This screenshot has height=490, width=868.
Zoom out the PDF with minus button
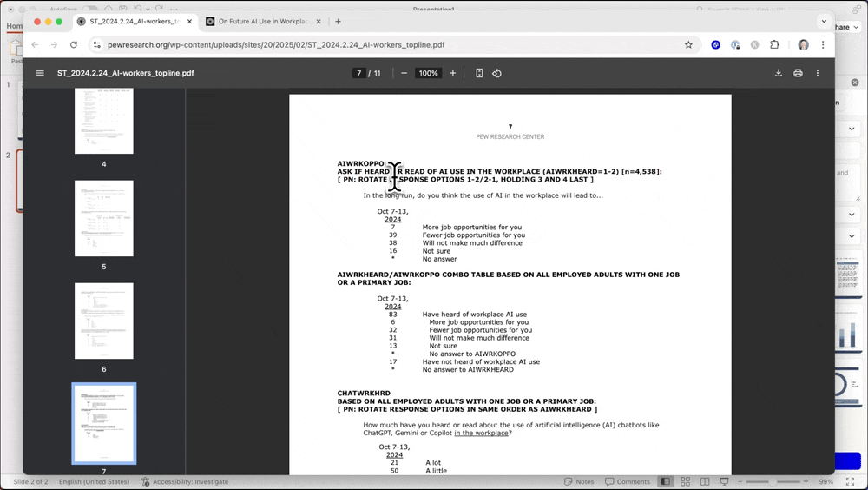tap(404, 73)
